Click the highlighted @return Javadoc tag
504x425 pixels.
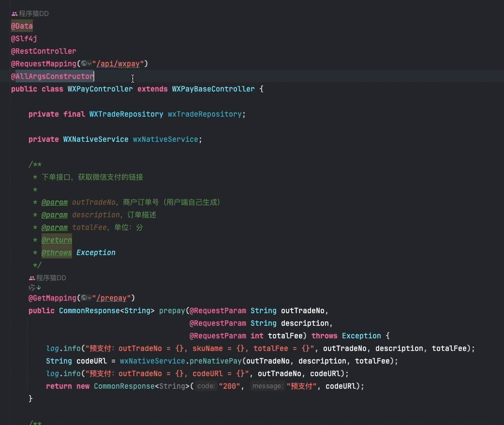(57, 240)
